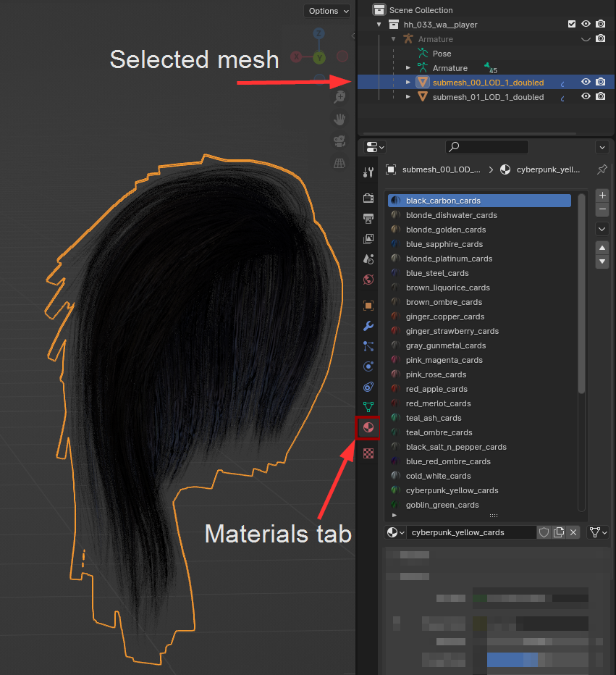
Task: Expand submesh_01_LOD_1_doubled in outliner
Action: tap(408, 97)
